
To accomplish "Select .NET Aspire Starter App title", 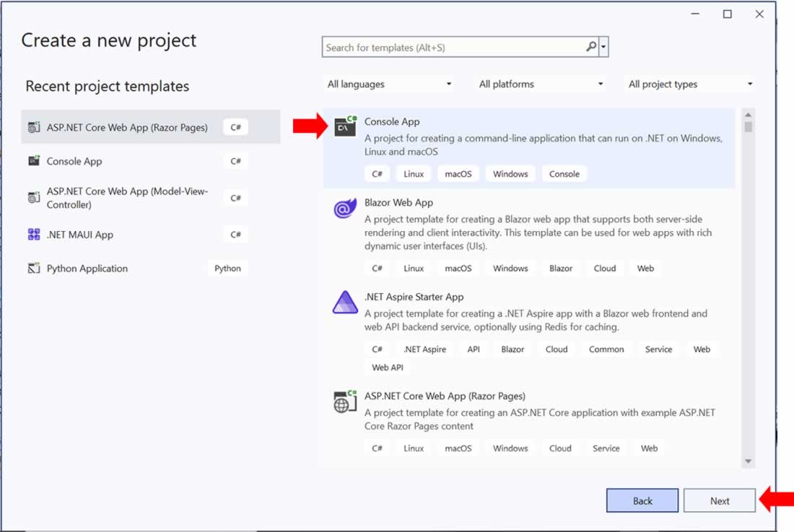I will [414, 297].
